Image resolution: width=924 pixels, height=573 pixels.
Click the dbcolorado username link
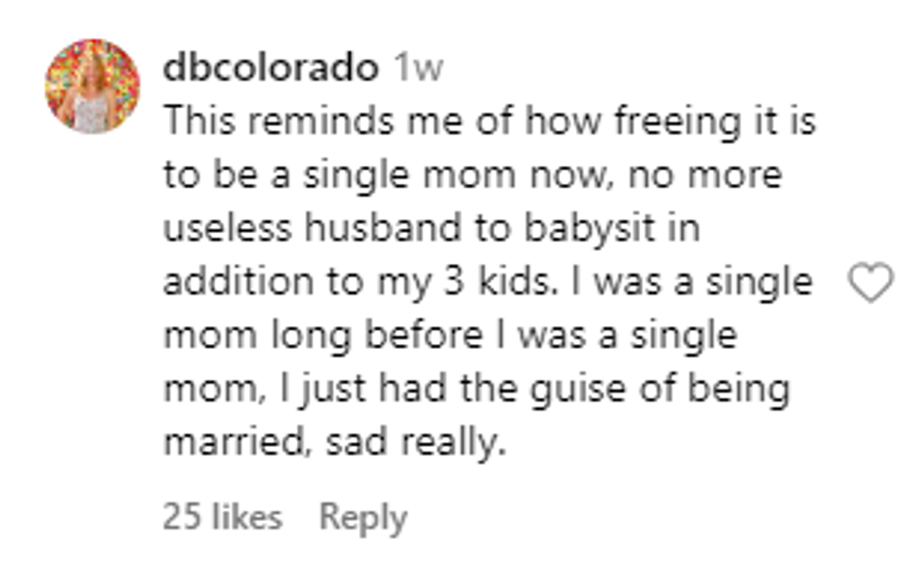[x=272, y=68]
